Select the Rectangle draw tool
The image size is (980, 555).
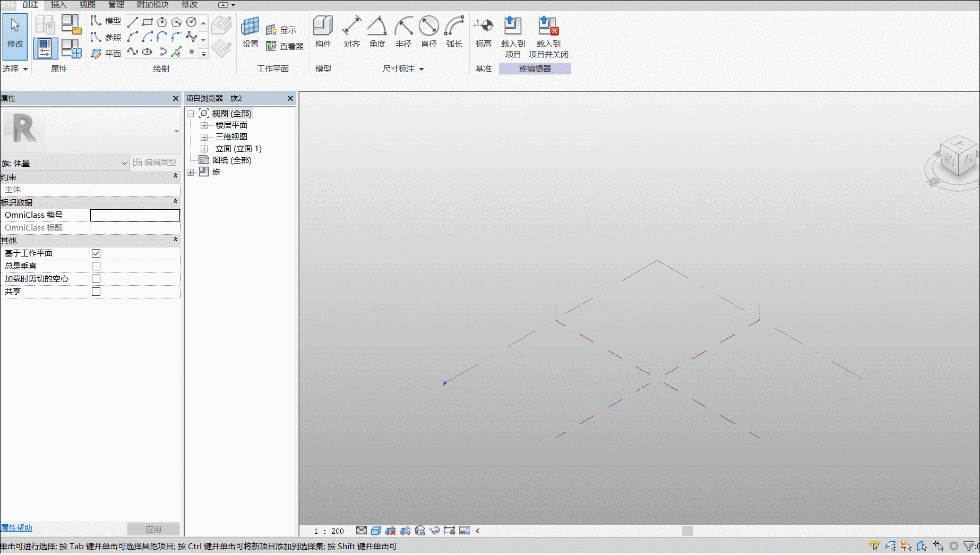(x=148, y=22)
